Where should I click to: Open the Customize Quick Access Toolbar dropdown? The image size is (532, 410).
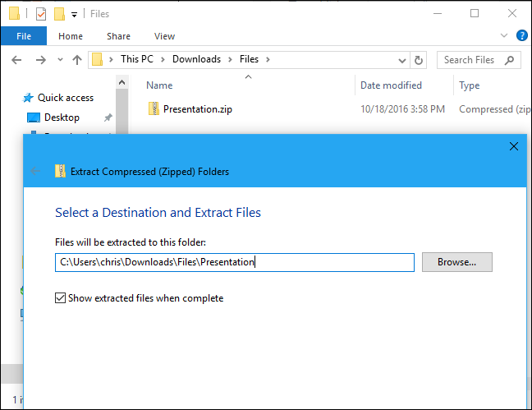(75, 14)
